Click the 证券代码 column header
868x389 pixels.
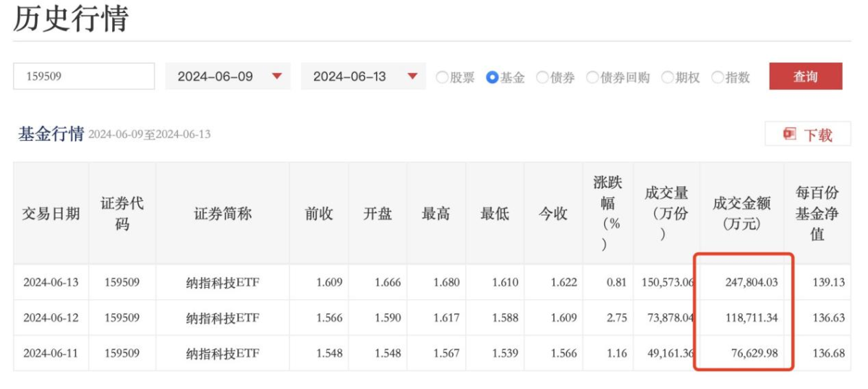(x=122, y=213)
